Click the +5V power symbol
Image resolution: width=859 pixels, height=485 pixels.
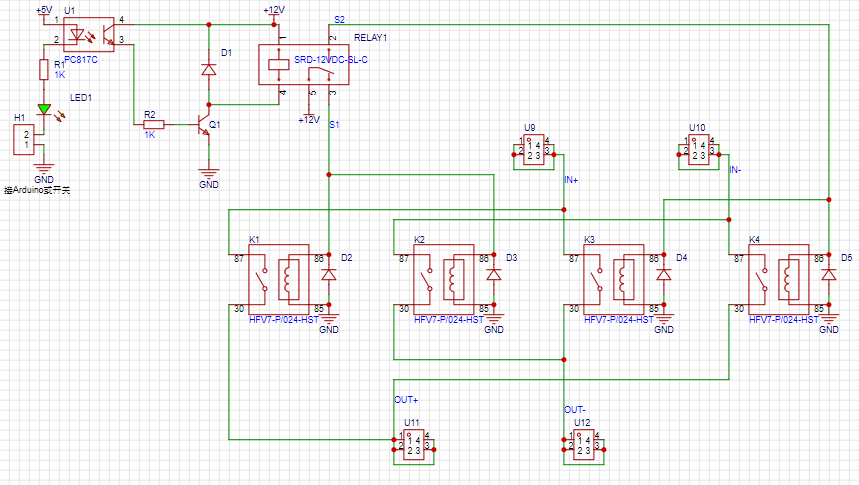point(43,10)
